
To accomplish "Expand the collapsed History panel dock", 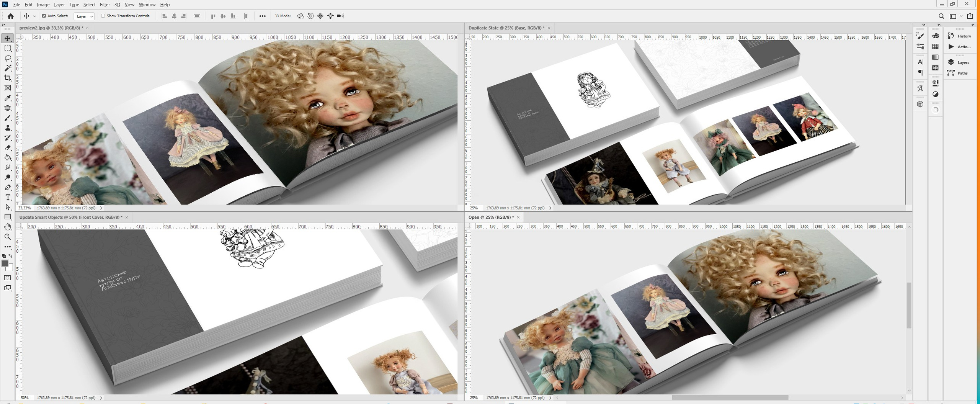I will click(973, 25).
